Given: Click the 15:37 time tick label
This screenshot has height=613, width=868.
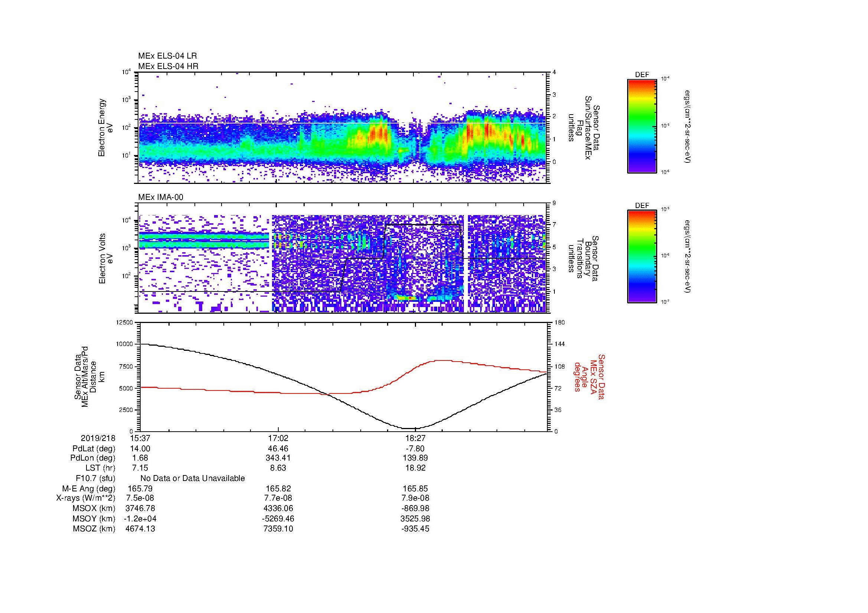Looking at the screenshot, I should click(140, 438).
